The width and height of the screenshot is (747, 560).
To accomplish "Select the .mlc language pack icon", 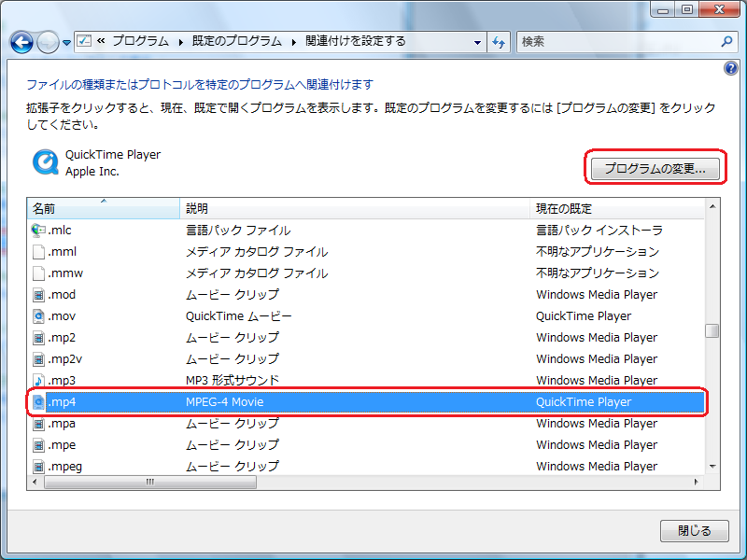I will point(38,231).
